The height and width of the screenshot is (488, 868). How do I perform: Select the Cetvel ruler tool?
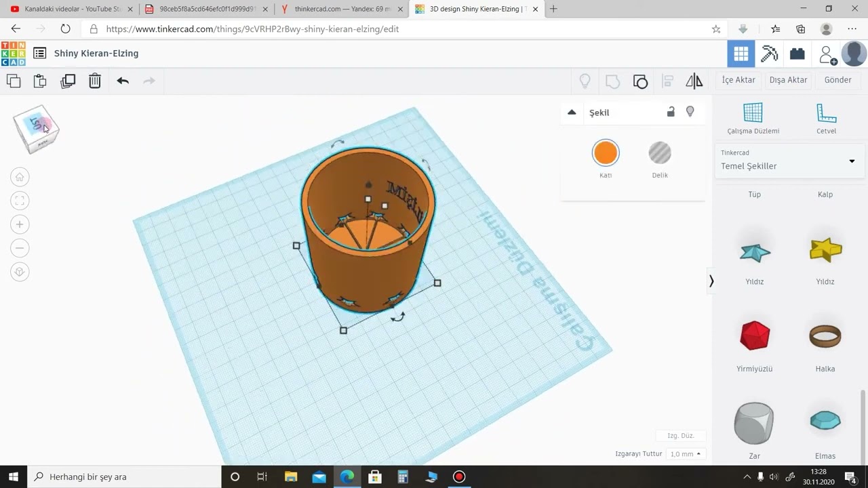coord(826,119)
